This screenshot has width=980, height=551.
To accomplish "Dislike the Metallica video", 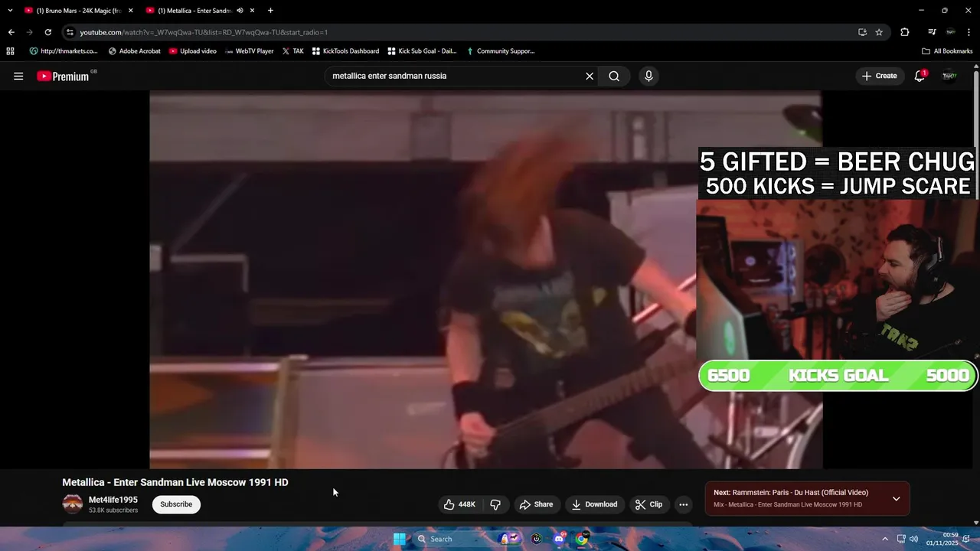I will 495,504.
